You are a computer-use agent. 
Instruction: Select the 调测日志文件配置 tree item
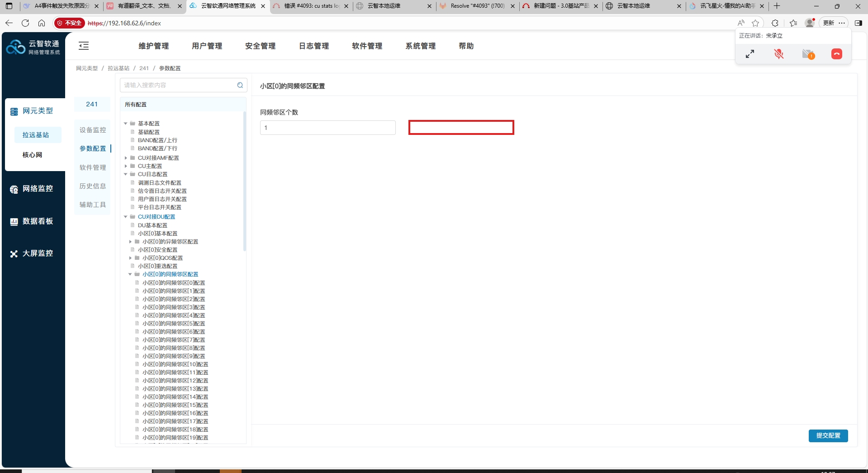coord(160,183)
